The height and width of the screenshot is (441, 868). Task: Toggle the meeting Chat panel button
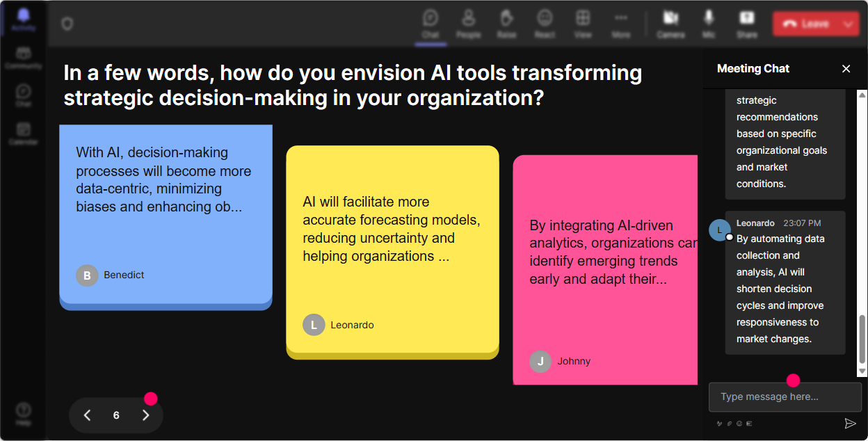coord(431,24)
